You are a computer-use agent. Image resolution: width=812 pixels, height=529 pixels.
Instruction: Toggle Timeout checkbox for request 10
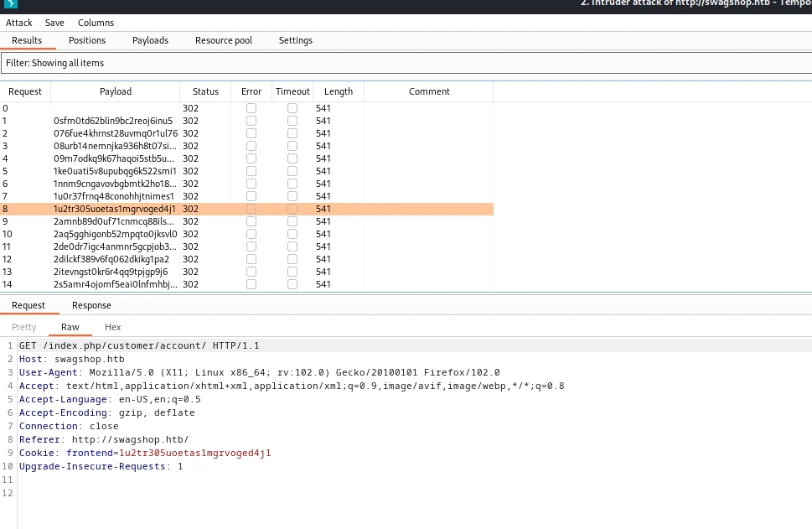tap(292, 234)
